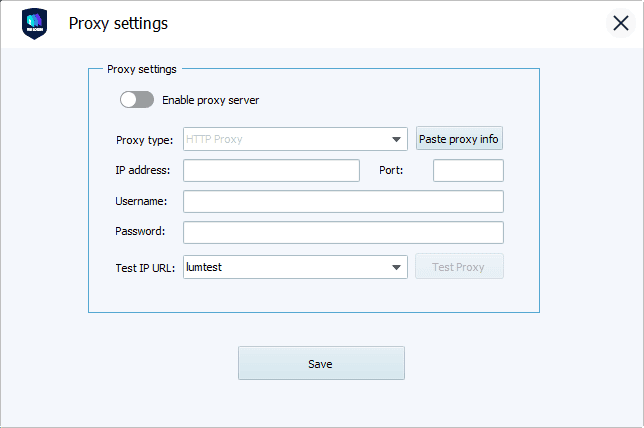Click the Proxy type dropdown arrow
The width and height of the screenshot is (644, 428).
coord(396,140)
